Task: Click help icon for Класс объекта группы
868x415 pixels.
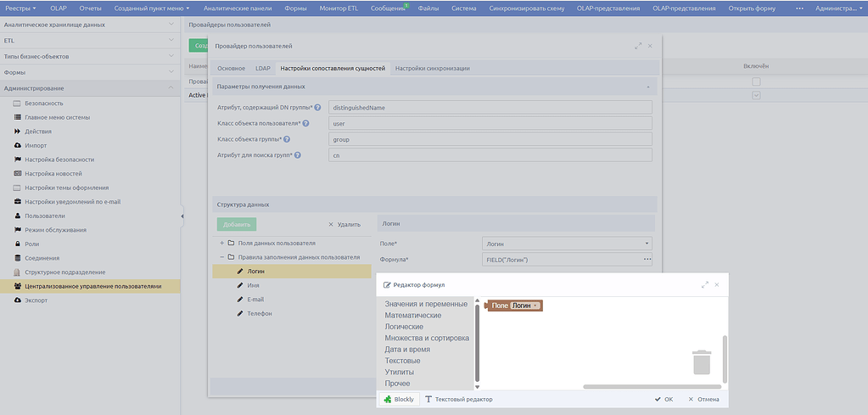Action: (x=287, y=139)
